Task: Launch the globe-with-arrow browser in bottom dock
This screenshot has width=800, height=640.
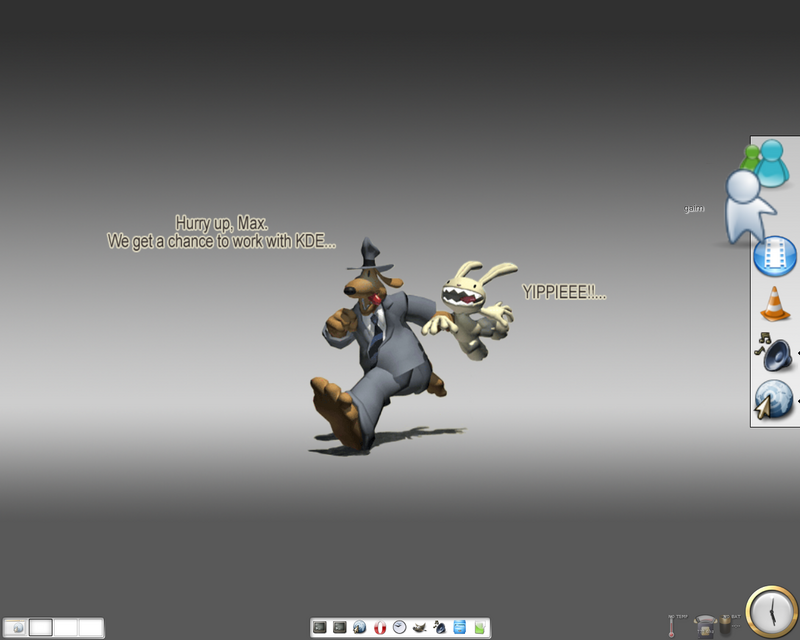Action: [x=360, y=627]
